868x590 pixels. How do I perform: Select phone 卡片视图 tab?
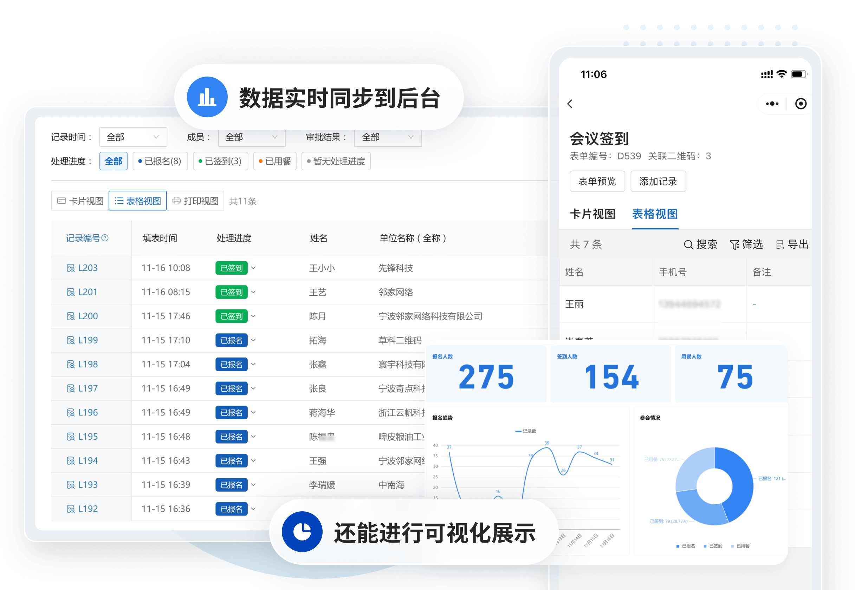592,214
